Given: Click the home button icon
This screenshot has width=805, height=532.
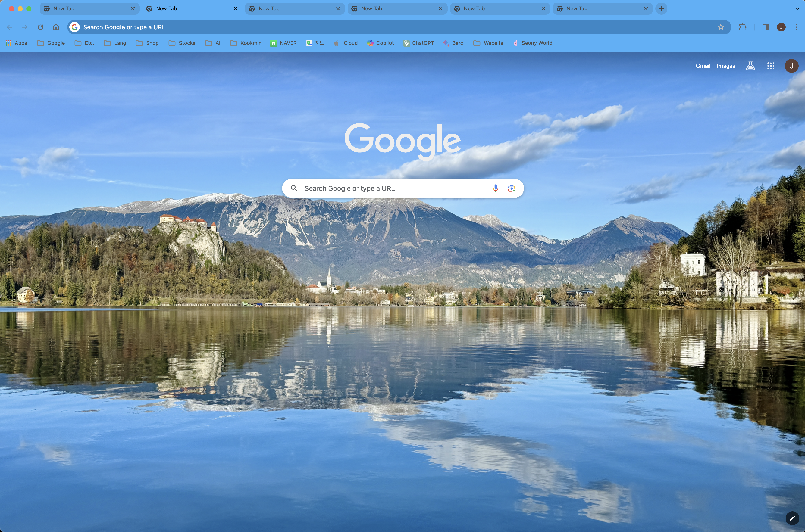Looking at the screenshot, I should point(56,27).
